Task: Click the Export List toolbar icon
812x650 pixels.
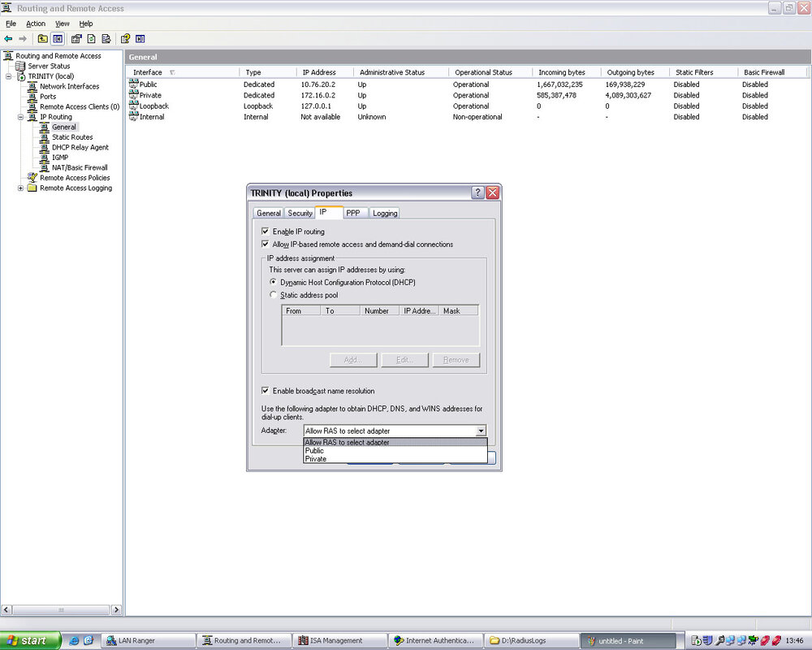Action: 106,39
